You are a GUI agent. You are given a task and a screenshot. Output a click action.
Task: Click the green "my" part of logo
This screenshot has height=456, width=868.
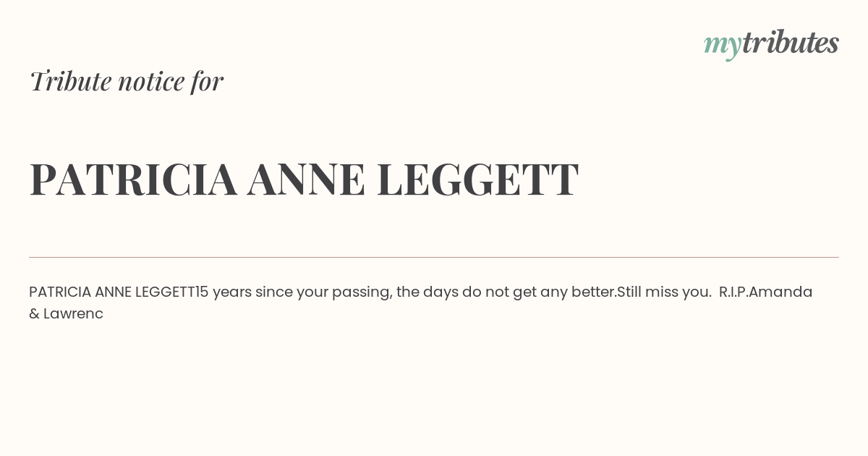tap(723, 46)
